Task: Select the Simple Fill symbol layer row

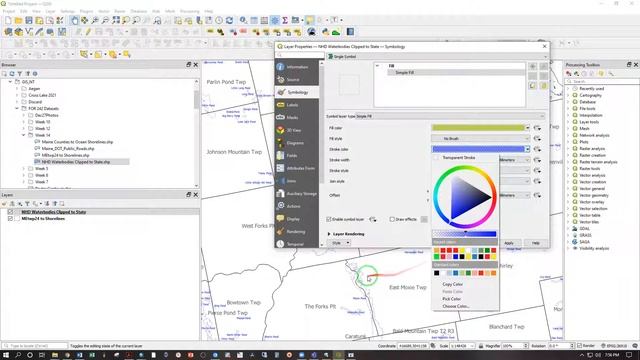Action: (x=456, y=72)
